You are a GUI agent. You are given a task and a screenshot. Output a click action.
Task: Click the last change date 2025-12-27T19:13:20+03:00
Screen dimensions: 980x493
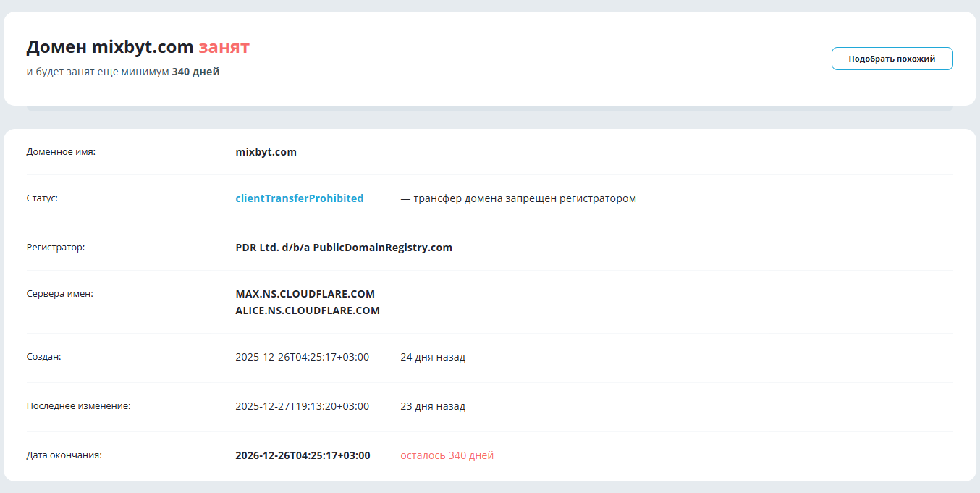tap(303, 406)
